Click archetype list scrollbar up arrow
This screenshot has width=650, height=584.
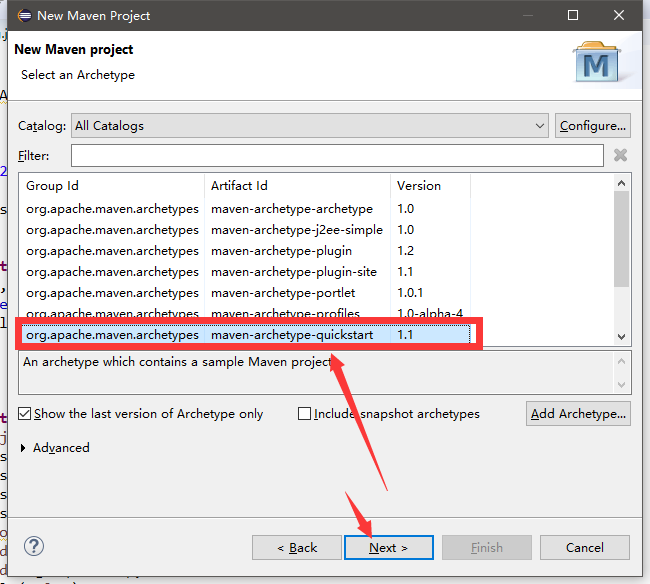click(x=621, y=183)
